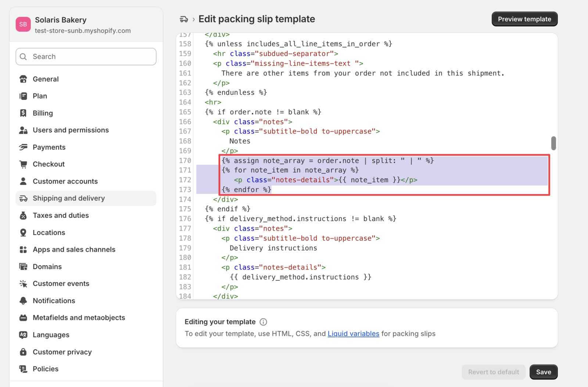Open the Plan settings page
Image resolution: width=588 pixels, height=387 pixels.
pos(86,96)
